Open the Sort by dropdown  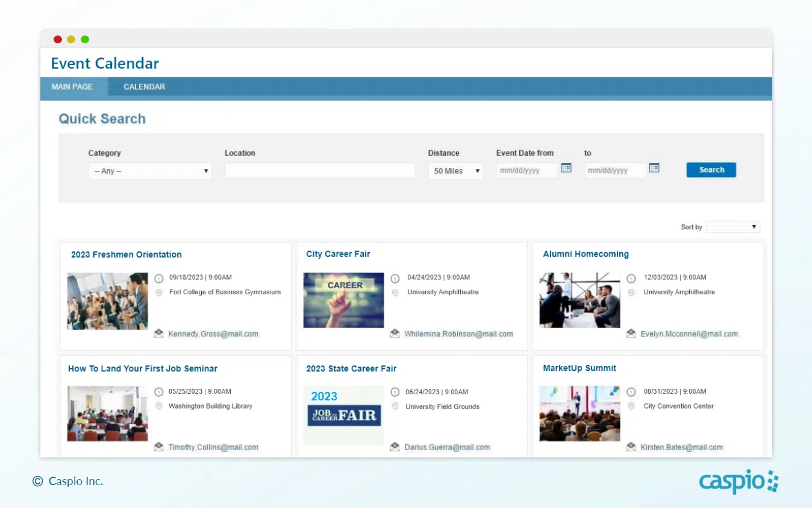click(732, 227)
